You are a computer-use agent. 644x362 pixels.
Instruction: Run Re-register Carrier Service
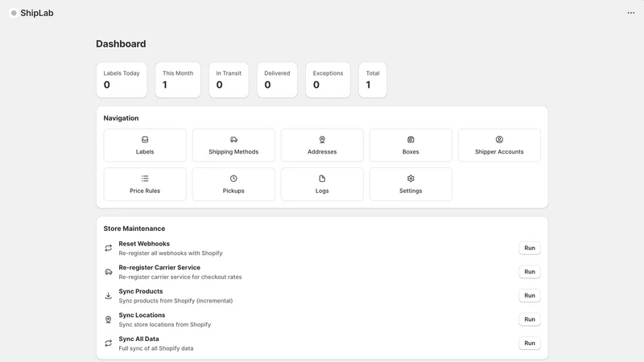click(530, 272)
